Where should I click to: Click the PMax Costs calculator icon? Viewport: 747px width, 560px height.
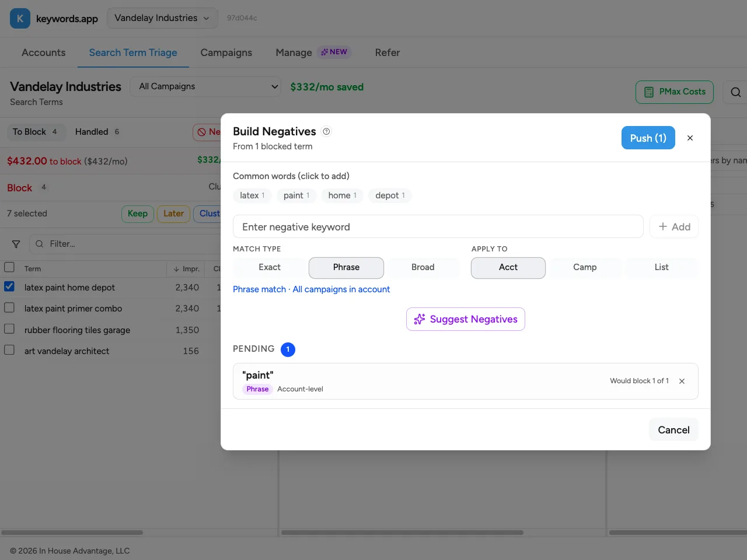pos(648,92)
